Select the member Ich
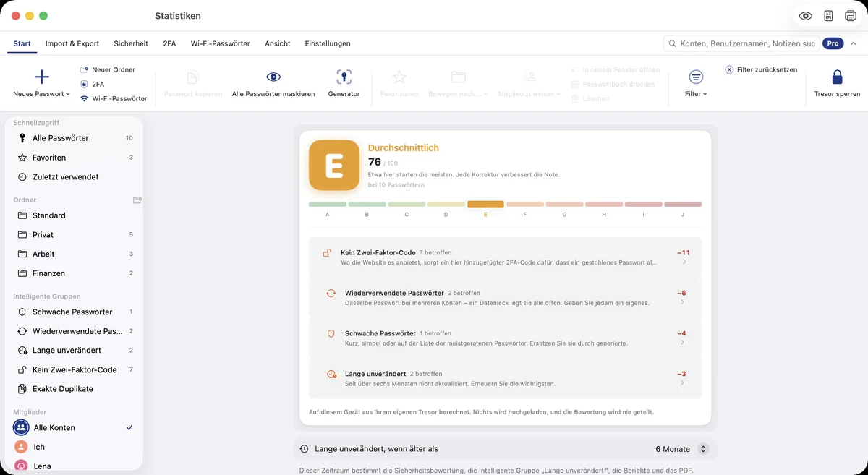The width and height of the screenshot is (868, 475). click(75, 447)
